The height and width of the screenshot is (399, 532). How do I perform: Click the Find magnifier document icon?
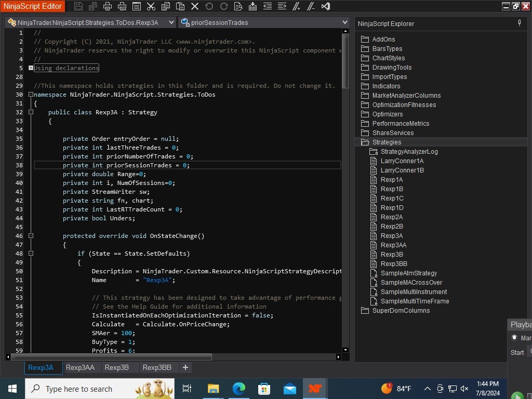click(x=238, y=6)
